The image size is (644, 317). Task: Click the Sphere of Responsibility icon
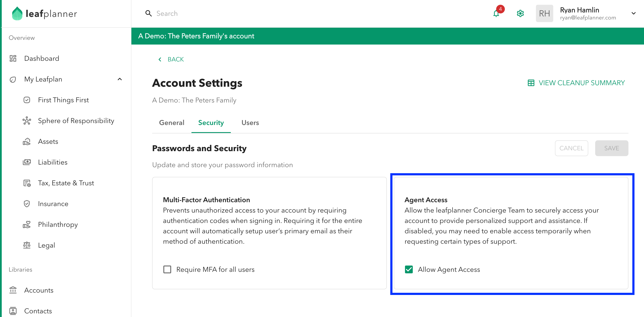click(27, 121)
